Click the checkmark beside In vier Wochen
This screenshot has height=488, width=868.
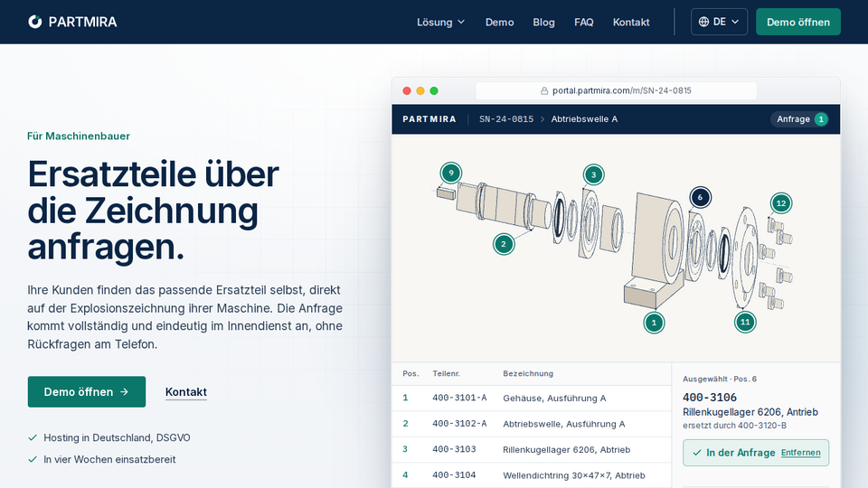point(33,459)
